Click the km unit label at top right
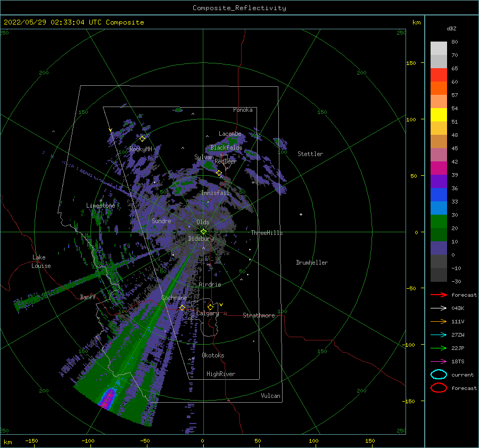This screenshot has width=479, height=448. 416,22
